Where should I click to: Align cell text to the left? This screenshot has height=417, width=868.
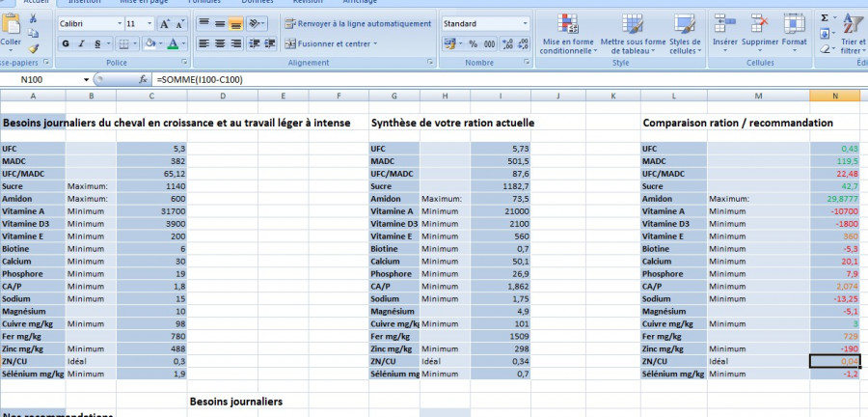click(203, 43)
